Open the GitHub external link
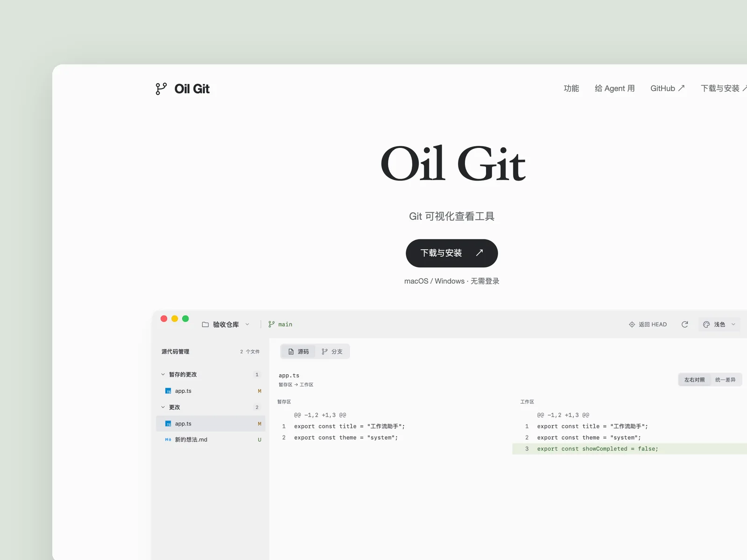Viewport: 747px width, 560px height. coord(667,88)
